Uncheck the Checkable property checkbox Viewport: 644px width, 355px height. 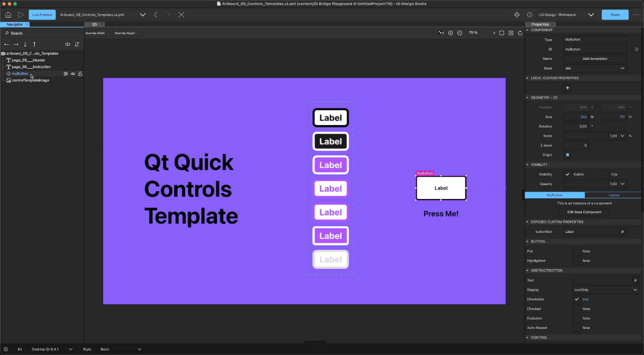tap(577, 299)
